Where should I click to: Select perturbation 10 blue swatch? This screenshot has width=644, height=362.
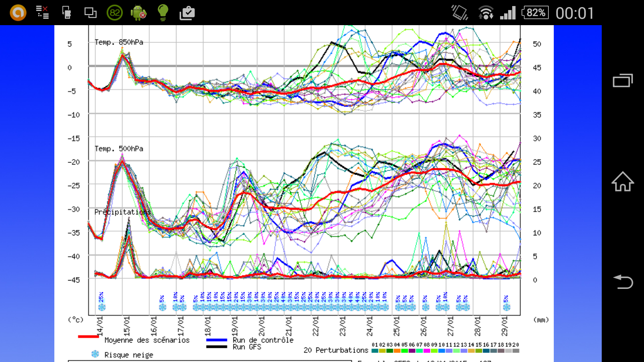(441, 351)
